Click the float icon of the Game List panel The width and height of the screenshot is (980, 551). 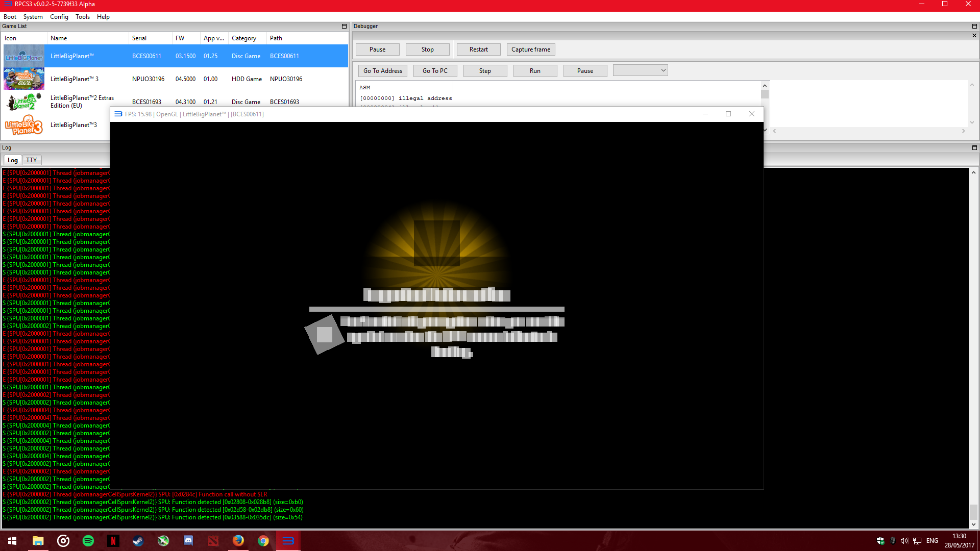point(344,26)
